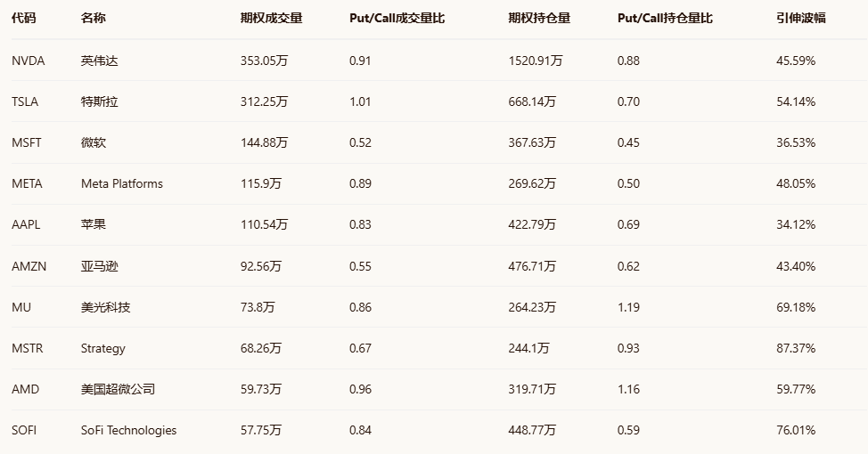868x454 pixels.
Task: Open the MSTR ticker code
Action: pos(28,348)
